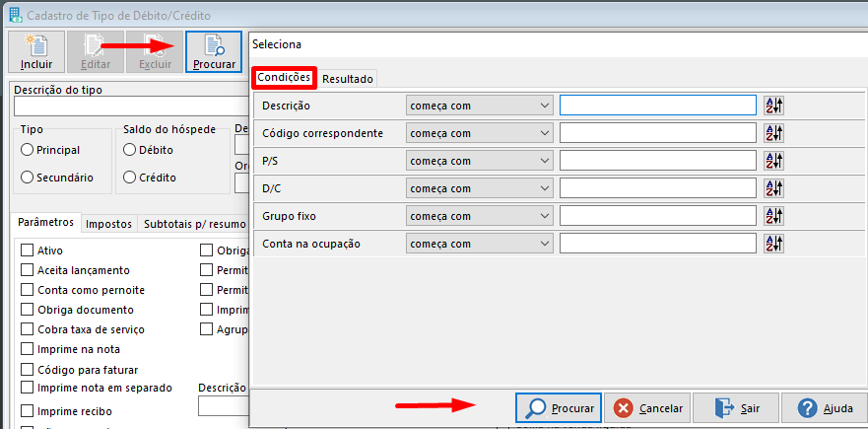868x429 pixels.
Task: Expand the D/C condition dropdown
Action: 480,188
